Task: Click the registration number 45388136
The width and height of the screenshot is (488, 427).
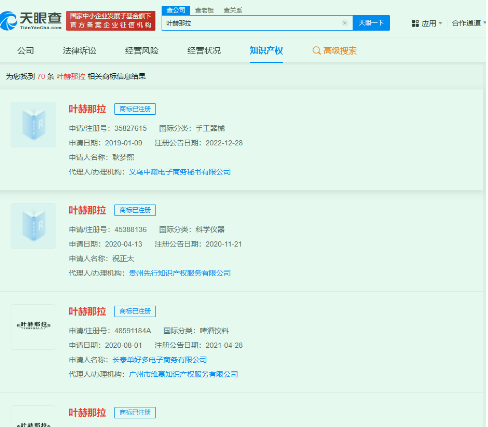Action: tap(131, 229)
